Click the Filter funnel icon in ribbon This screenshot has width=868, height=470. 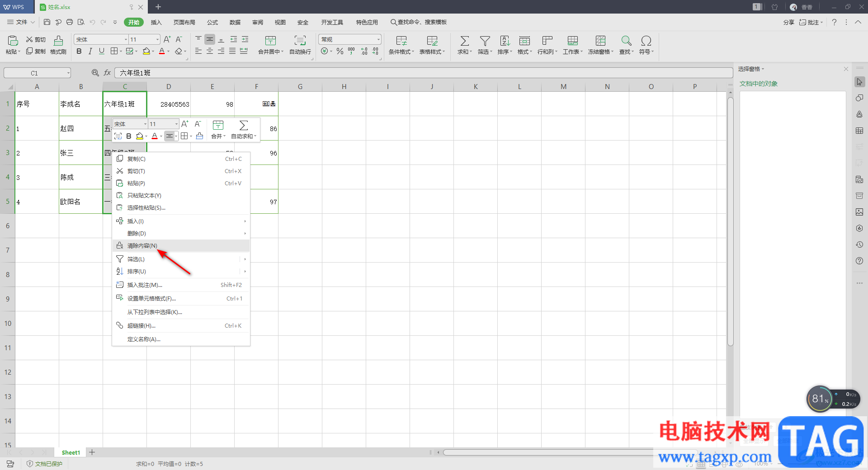485,41
